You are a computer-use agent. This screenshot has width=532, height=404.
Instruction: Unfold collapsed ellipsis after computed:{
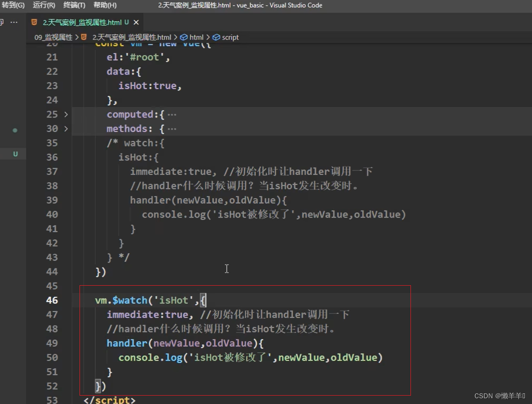pyautogui.click(x=172, y=115)
